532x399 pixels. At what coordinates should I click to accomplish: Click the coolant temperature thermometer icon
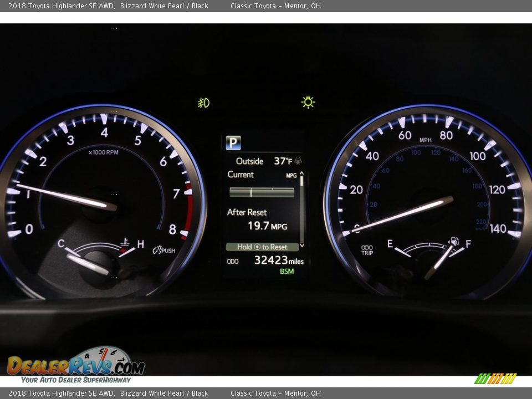[x=125, y=242]
